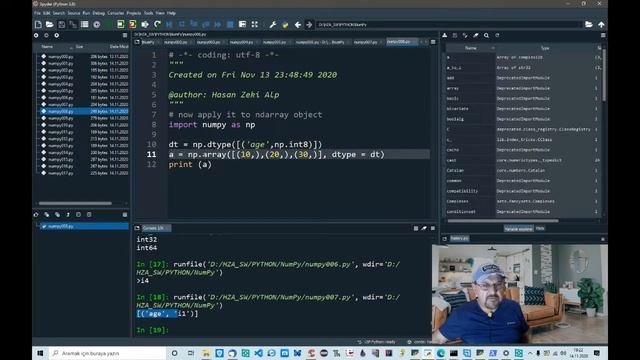The height and width of the screenshot is (360, 640).
Task: Interrupt the kernel from console toolbar
Action: pos(416,228)
